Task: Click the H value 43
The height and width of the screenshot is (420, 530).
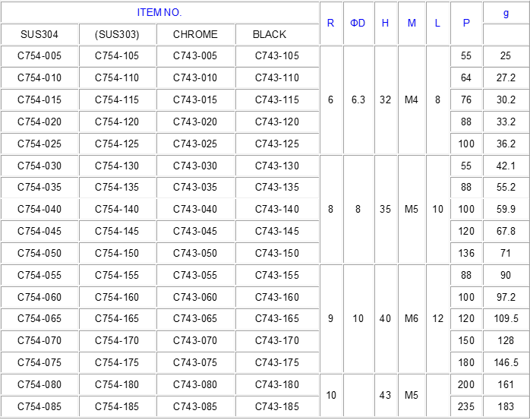Action: coord(385,395)
